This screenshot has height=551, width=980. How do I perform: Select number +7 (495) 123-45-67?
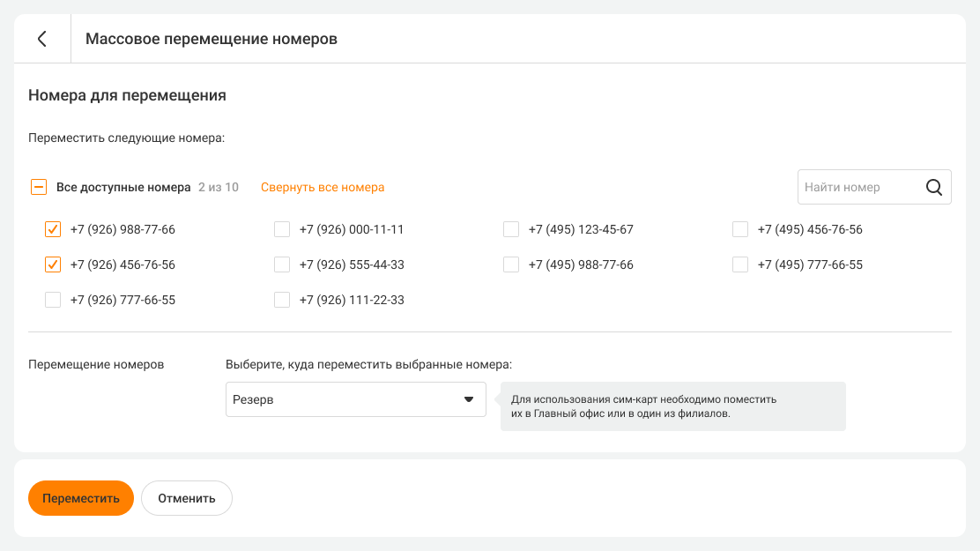click(x=511, y=229)
